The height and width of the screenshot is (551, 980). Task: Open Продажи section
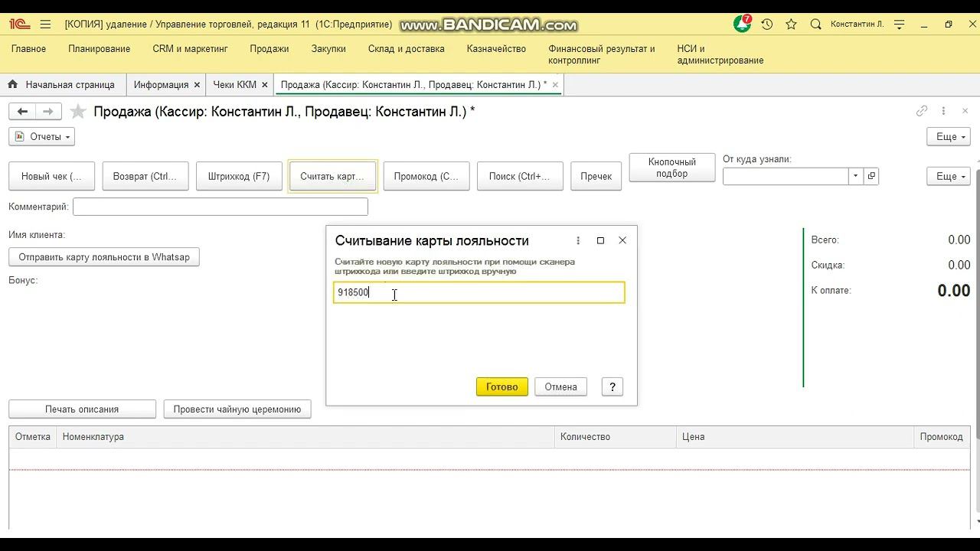[x=269, y=49]
